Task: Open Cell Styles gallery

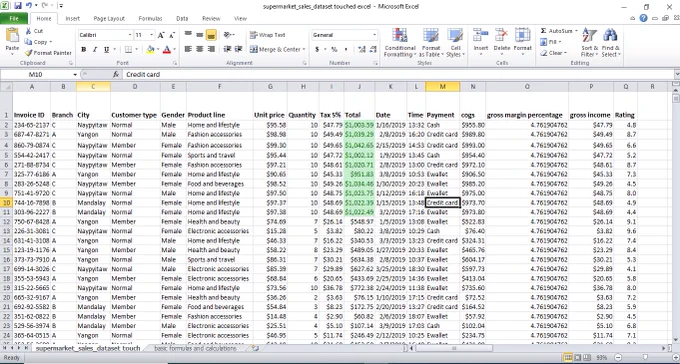Action: pos(455,43)
